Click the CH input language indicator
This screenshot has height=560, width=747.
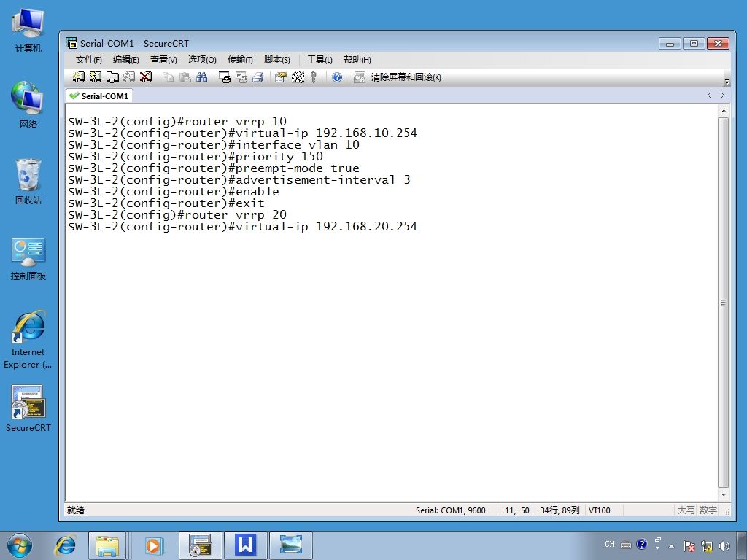[610, 544]
